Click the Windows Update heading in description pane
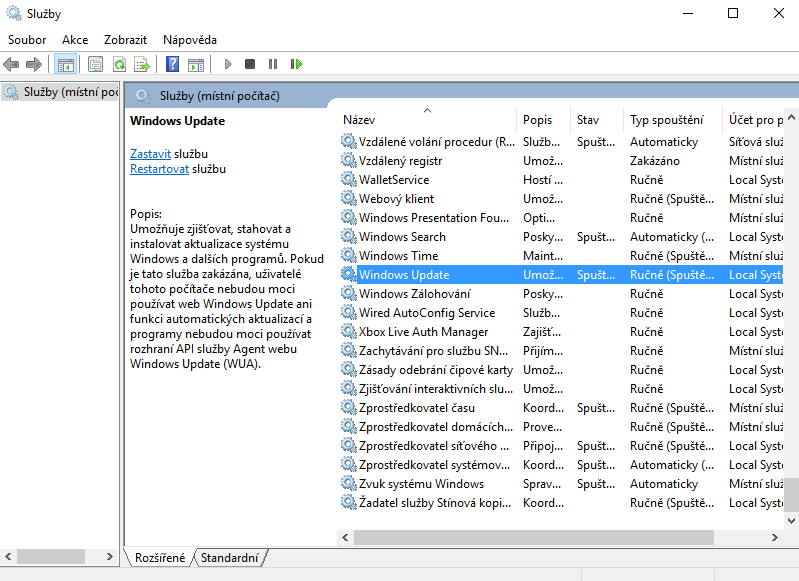Image resolution: width=799 pixels, height=581 pixels. tap(177, 121)
